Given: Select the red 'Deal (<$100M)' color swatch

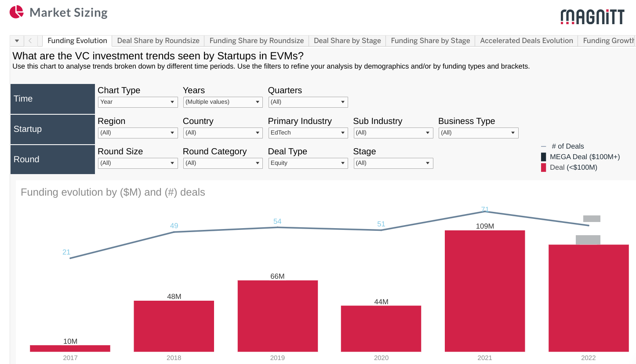Looking at the screenshot, I should coord(544,167).
